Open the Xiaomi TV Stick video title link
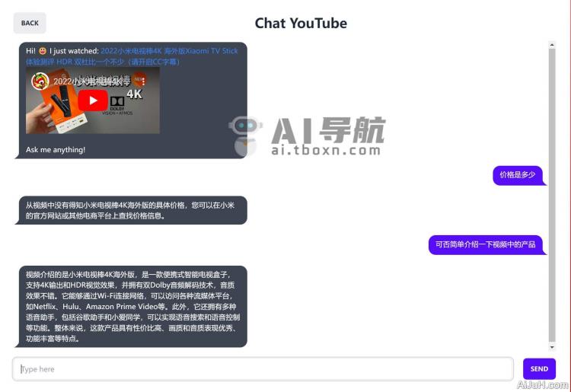The image size is (571, 392). pyautogui.click(x=132, y=56)
